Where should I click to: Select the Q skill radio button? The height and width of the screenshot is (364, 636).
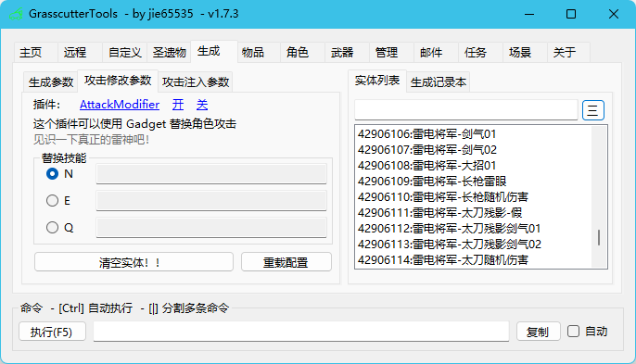tap(52, 228)
